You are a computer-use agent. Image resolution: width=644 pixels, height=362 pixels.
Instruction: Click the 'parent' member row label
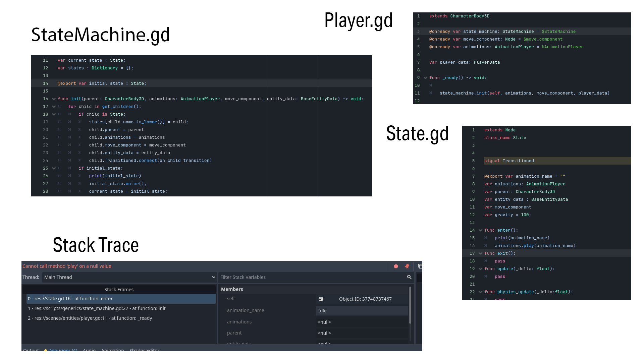coord(234,333)
